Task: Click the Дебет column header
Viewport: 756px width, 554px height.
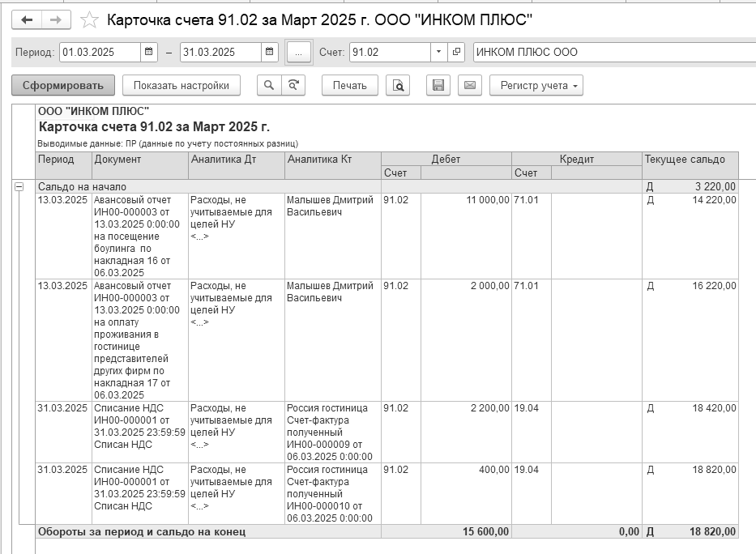Action: [x=446, y=159]
